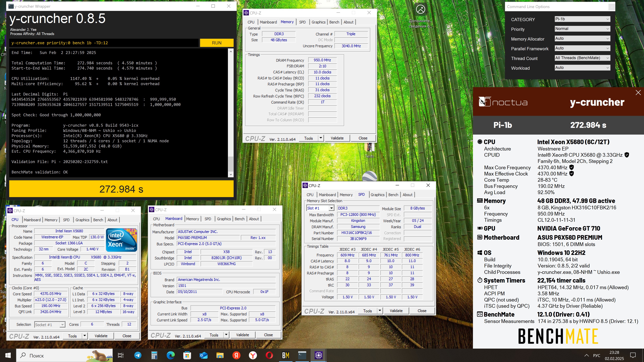The image size is (644, 362).
Task: Switch to SPD tab in CPU-Z Memory window
Action: [x=302, y=22]
